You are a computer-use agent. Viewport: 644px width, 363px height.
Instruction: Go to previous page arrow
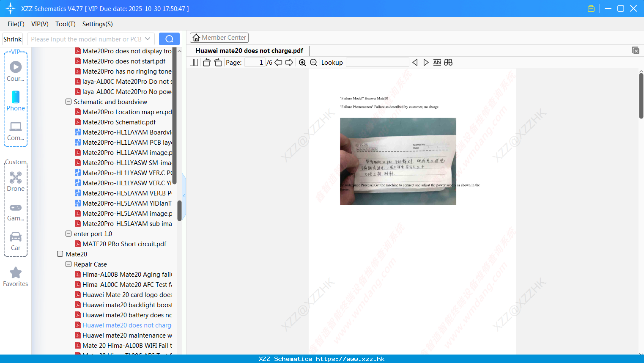tap(278, 63)
